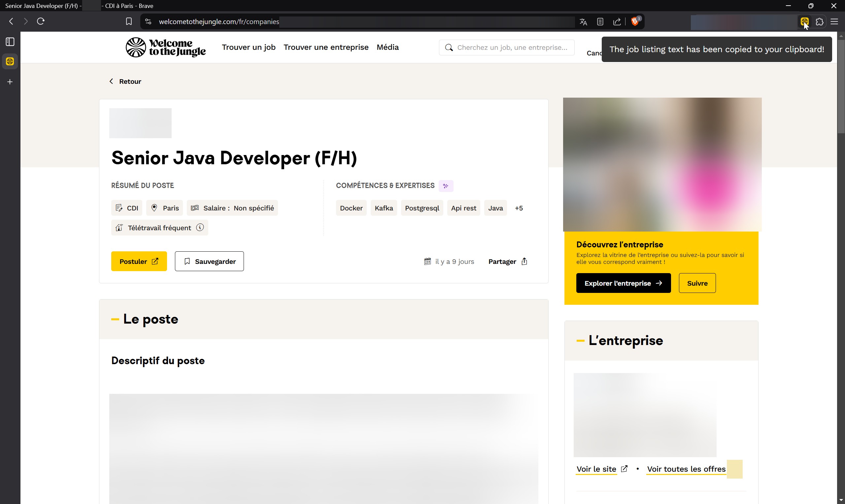845x504 pixels.
Task: Toggle Sauvegarder to save this job
Action: click(209, 261)
